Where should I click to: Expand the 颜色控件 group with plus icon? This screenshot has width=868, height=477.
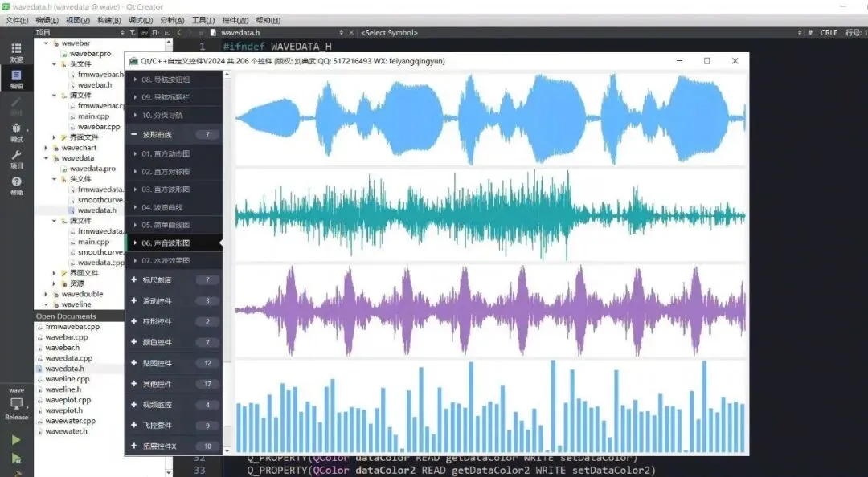(x=134, y=342)
